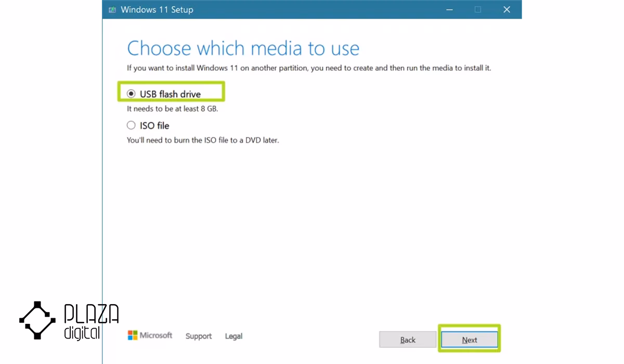
Task: Click the Windows 11 Setup title bar icon
Action: click(112, 9)
